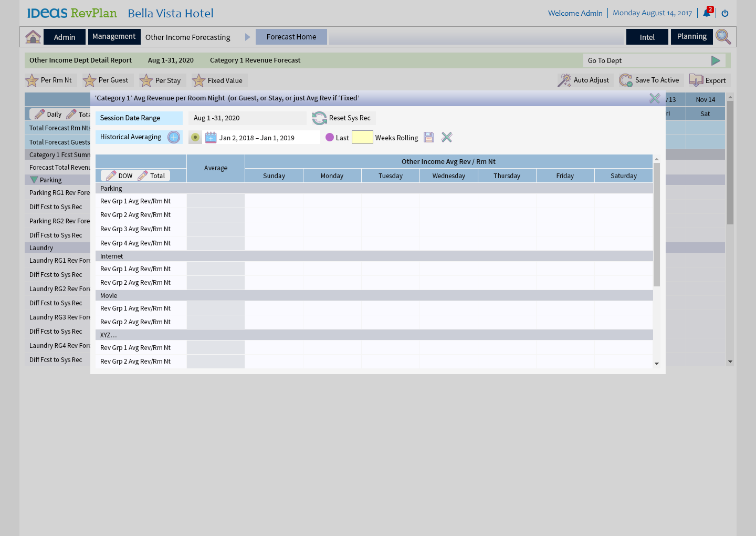Switch to the Forecast Home tab
The height and width of the screenshot is (536, 756).
pos(291,37)
